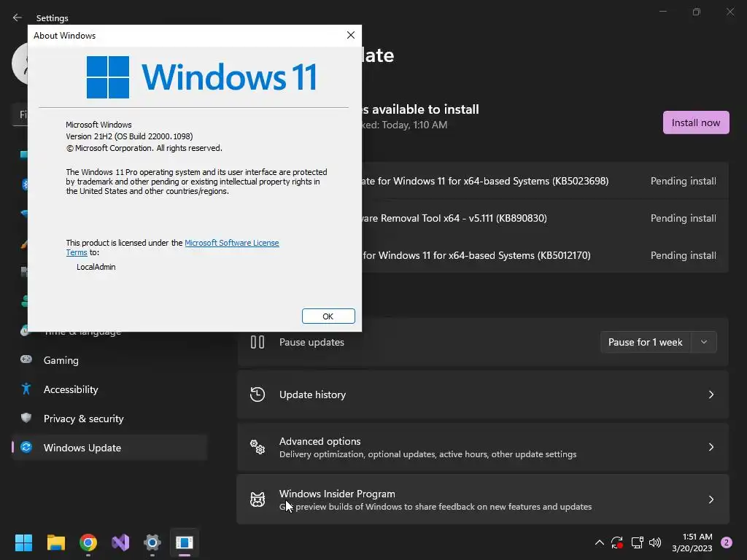This screenshot has width=747, height=560.
Task: Restore down the Settings window
Action: pos(697,12)
